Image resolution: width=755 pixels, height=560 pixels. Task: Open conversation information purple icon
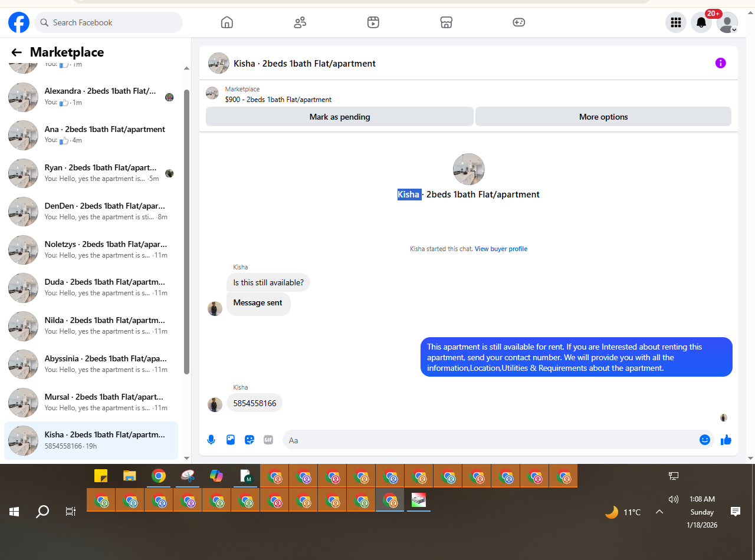[720, 63]
